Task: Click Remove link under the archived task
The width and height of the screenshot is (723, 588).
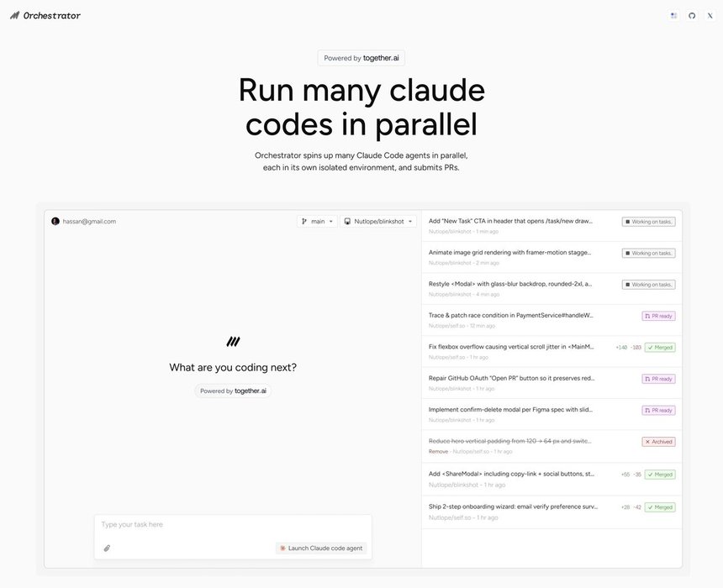Action: tap(438, 452)
